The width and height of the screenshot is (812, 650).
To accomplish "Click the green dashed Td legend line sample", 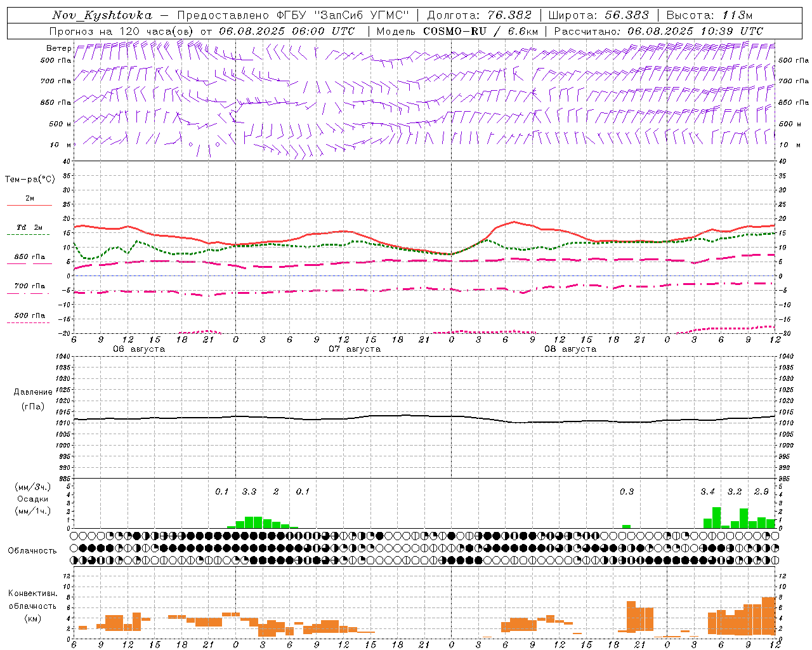I will pyautogui.click(x=28, y=235).
